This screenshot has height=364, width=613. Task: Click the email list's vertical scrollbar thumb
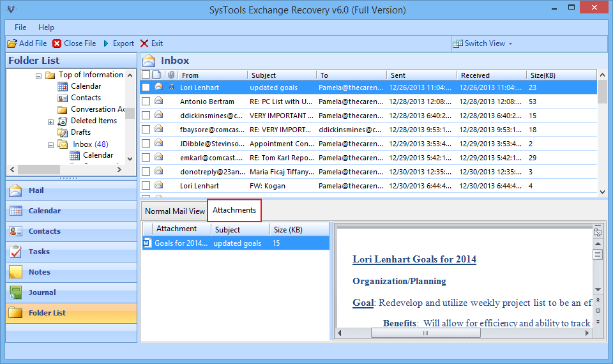pyautogui.click(x=602, y=92)
